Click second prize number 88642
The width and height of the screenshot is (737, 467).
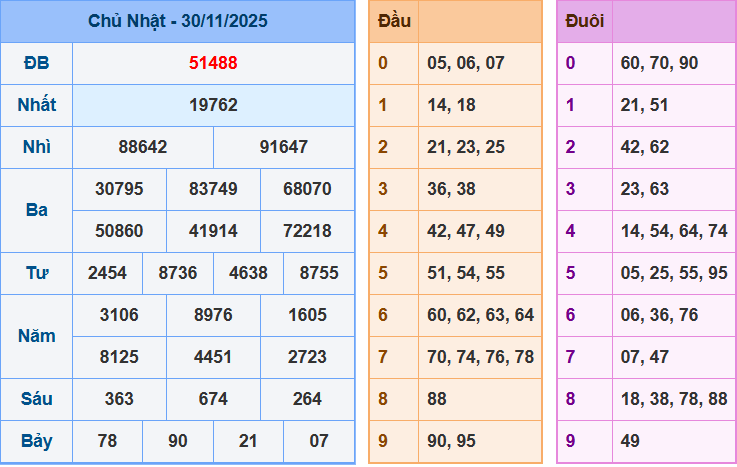(143, 147)
